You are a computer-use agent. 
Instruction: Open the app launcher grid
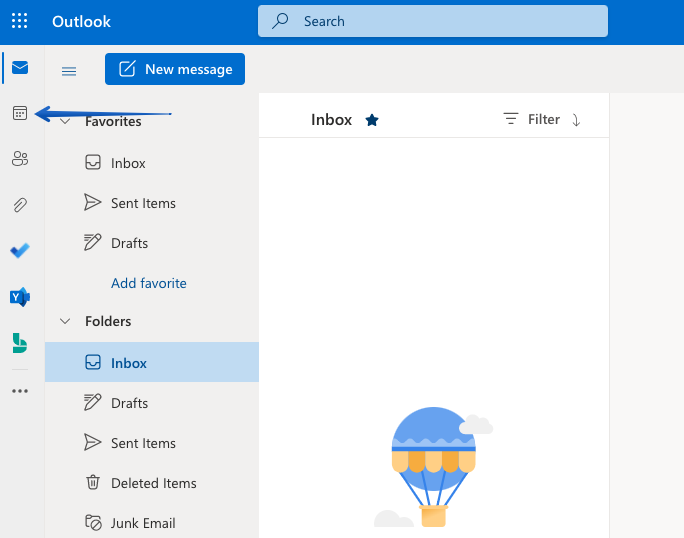click(x=20, y=21)
